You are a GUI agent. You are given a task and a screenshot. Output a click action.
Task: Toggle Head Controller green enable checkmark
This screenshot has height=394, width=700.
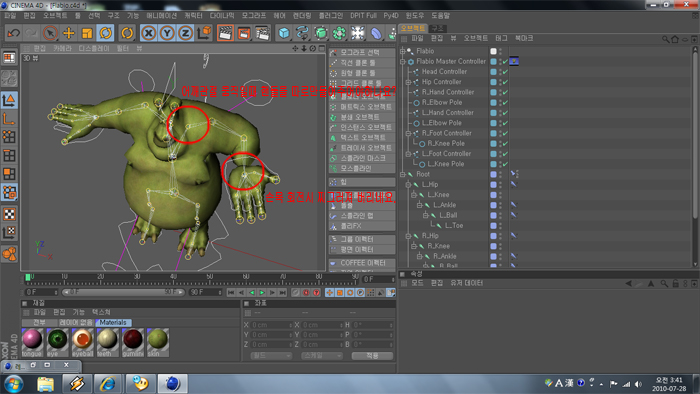point(505,72)
